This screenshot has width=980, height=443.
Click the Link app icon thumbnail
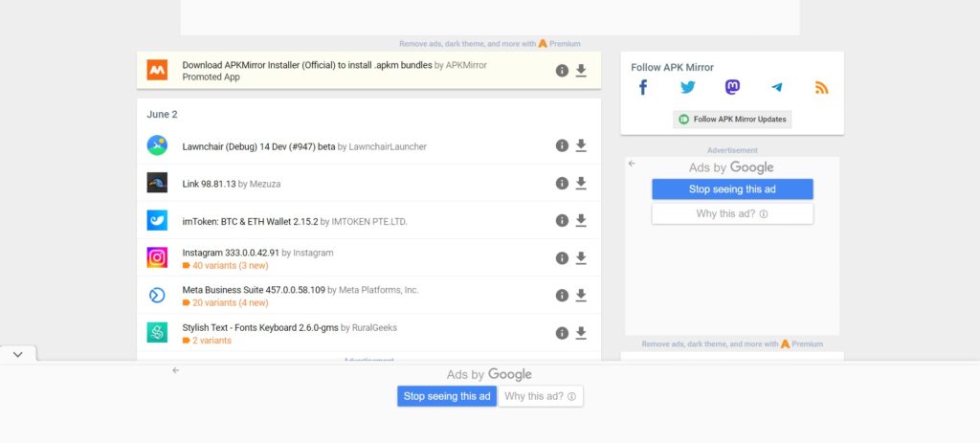click(157, 183)
